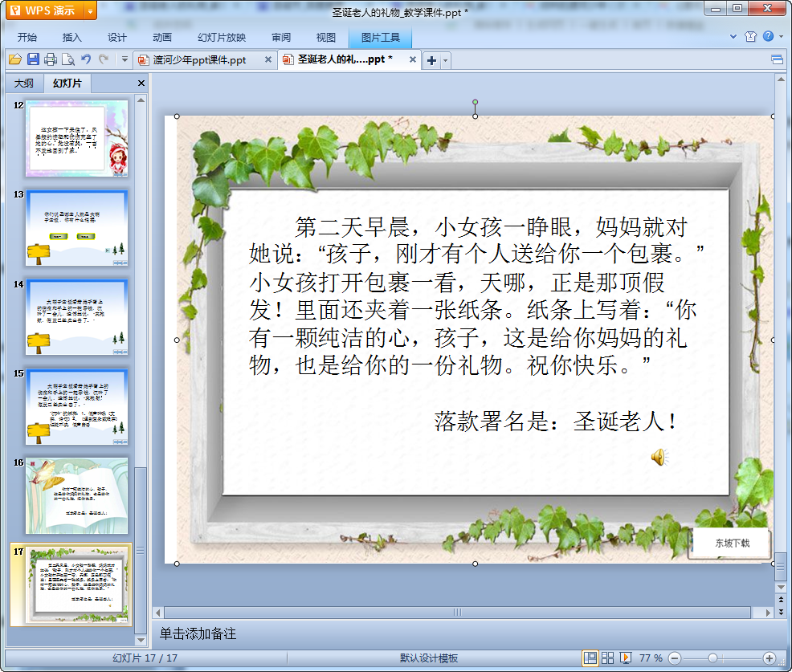Image resolution: width=792 pixels, height=672 pixels.
Task: Start slideshow from status bar icon
Action: 625,658
